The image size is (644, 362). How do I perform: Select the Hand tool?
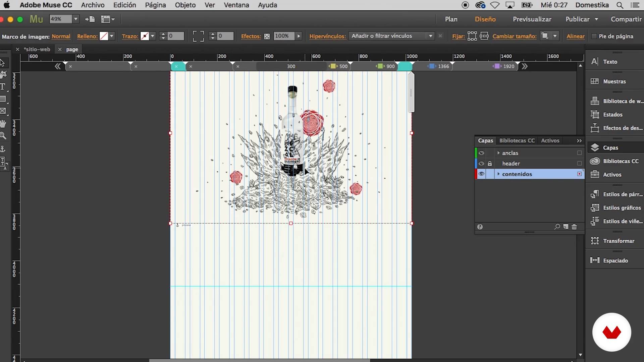[x=3, y=123]
